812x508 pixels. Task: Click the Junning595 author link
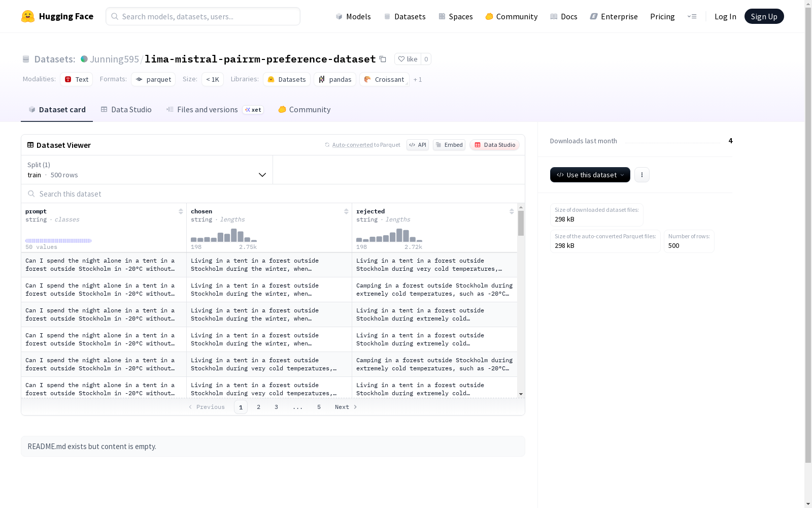coord(114,59)
